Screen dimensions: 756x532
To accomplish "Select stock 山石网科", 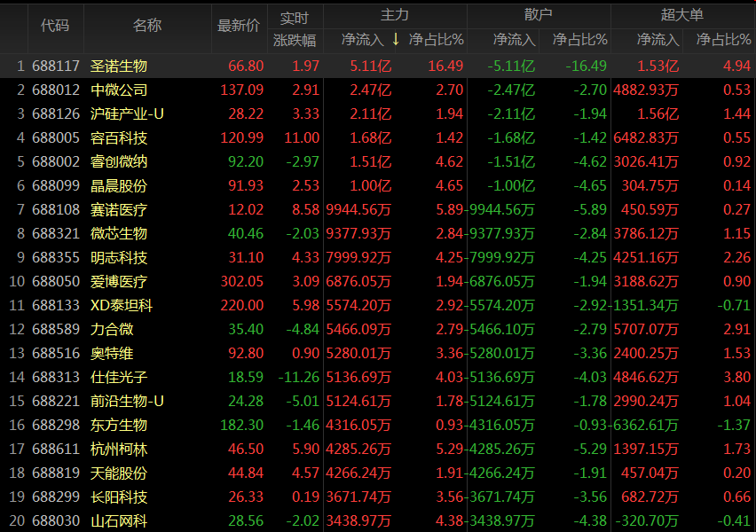I will click(119, 521).
